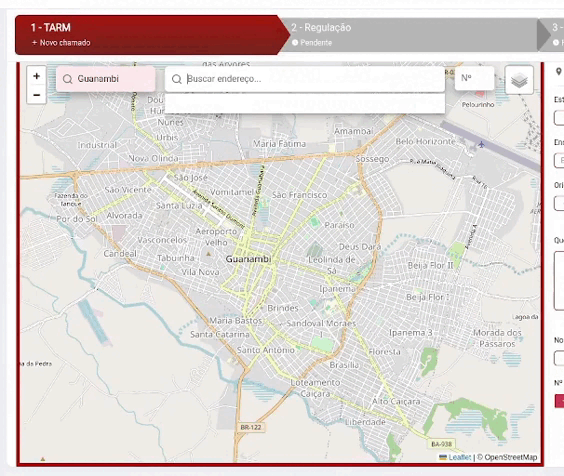Click the Pelourinho label on map
Image resolution: width=564 pixels, height=476 pixels.
pyautogui.click(x=478, y=105)
